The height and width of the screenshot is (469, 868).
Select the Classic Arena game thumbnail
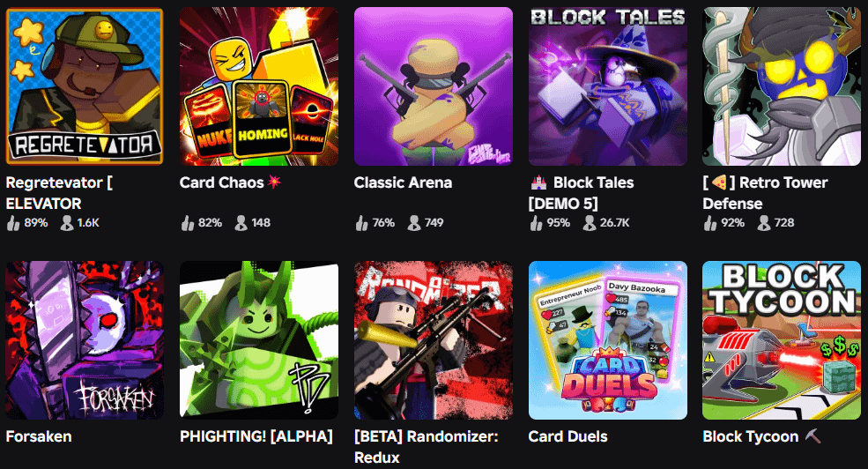click(x=434, y=86)
